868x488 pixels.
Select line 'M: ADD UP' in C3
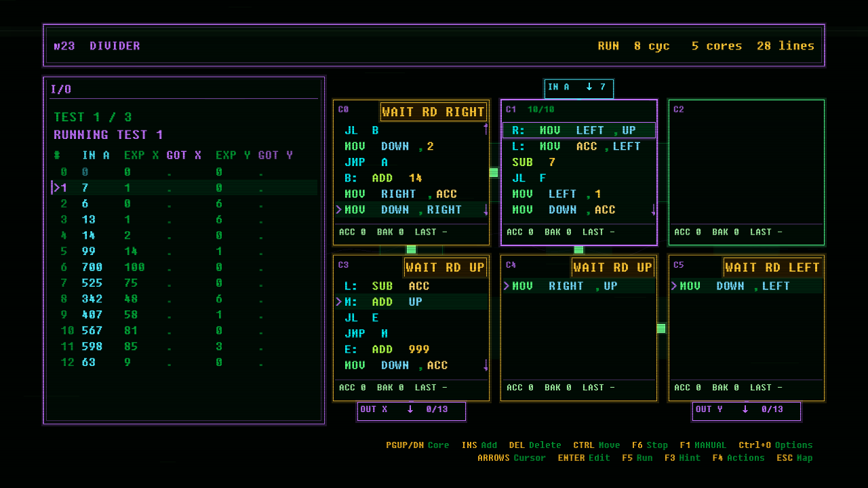point(411,302)
